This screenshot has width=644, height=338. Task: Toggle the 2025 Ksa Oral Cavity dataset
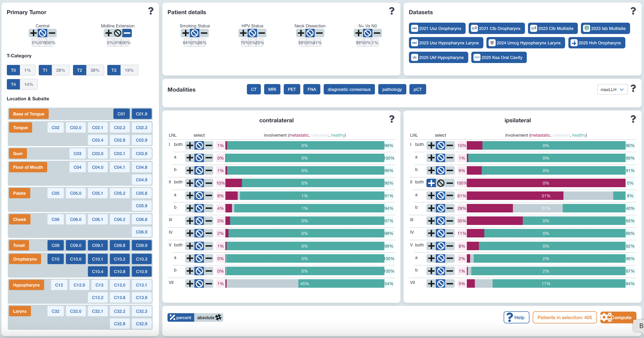pos(498,57)
